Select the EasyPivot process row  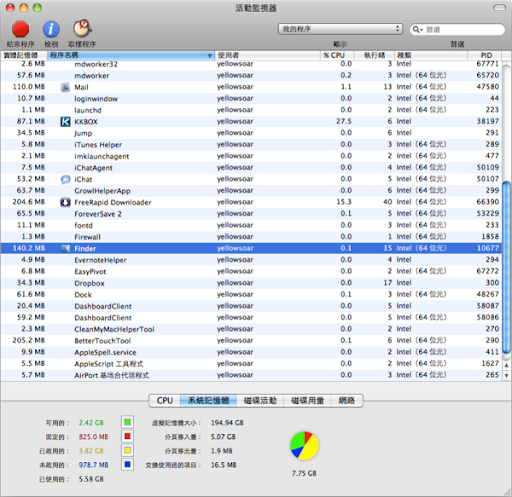[251, 272]
